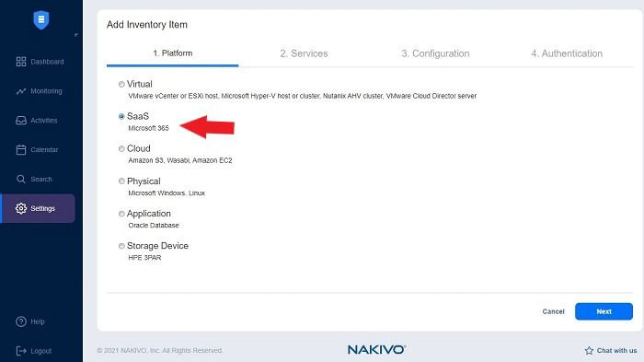Click the Settings gear icon
644x362 pixels.
coord(21,208)
